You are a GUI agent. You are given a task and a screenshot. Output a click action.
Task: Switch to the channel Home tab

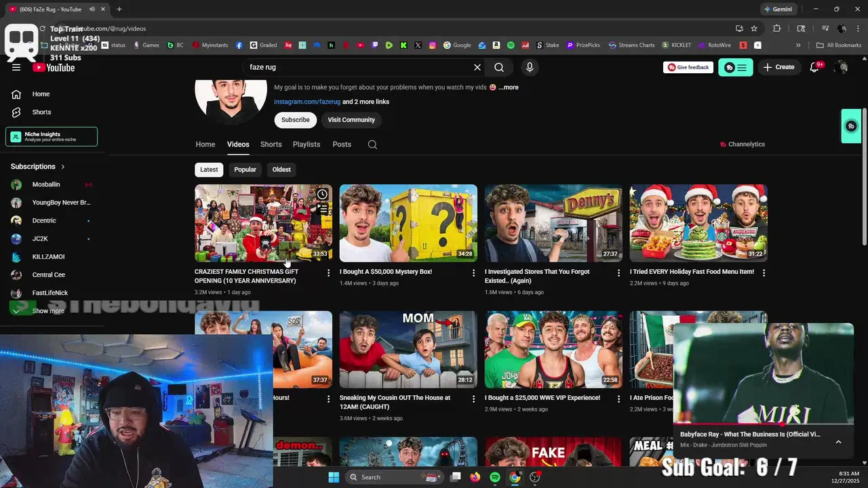(205, 144)
